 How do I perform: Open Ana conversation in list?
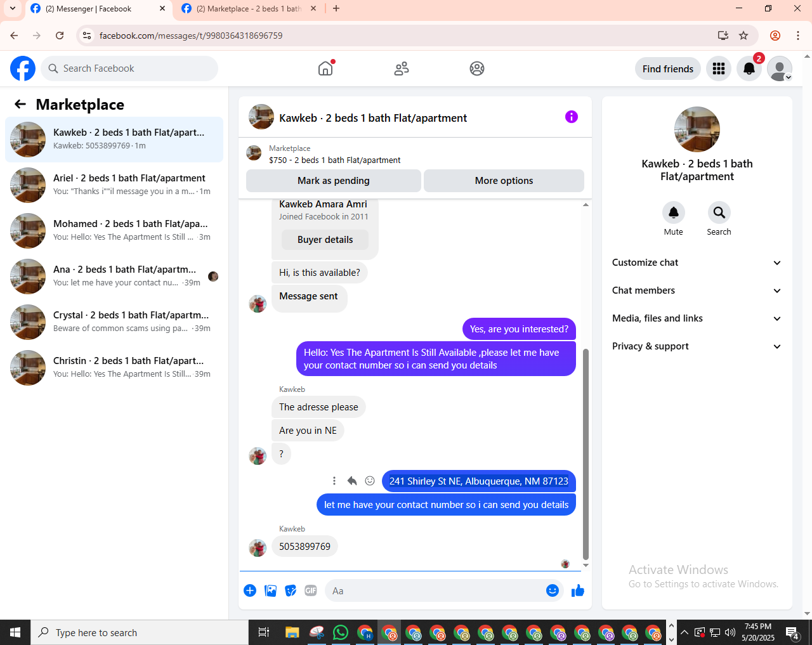[114, 277]
